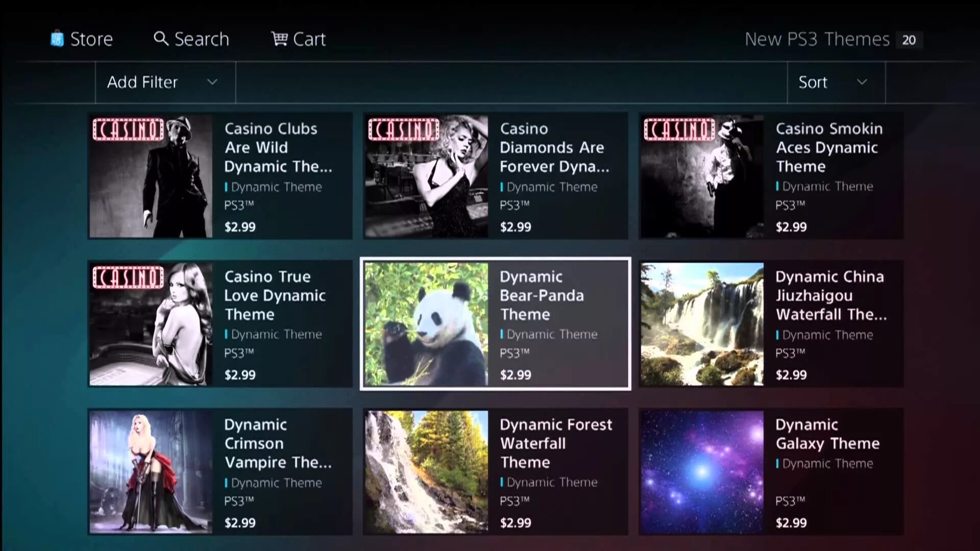Image resolution: width=980 pixels, height=551 pixels.
Task: Click the Add Filter chevron arrow
Action: pyautogui.click(x=212, y=82)
